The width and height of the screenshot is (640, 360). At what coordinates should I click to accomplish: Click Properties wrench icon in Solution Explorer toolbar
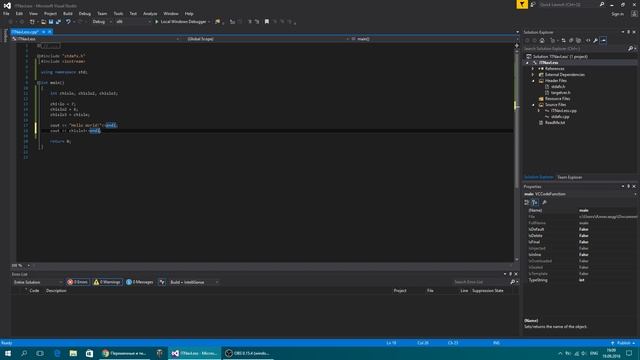(596, 40)
